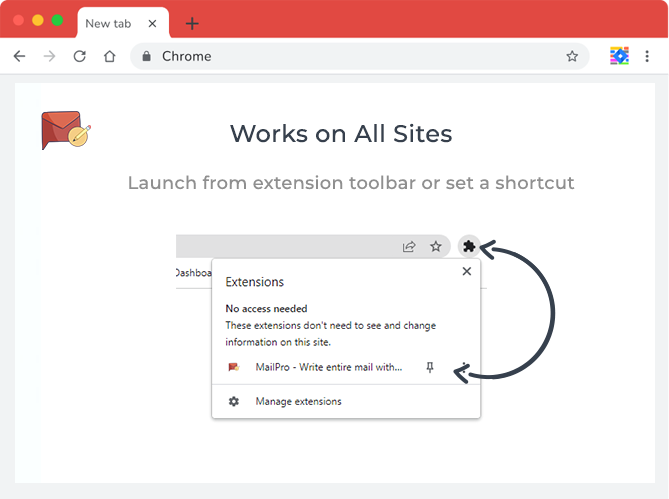The width and height of the screenshot is (669, 499).
Task: Click the browser back arrow
Action: tap(19, 57)
